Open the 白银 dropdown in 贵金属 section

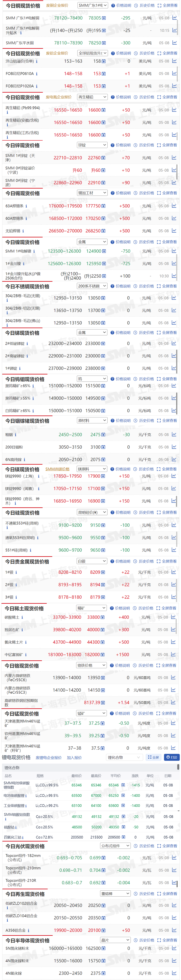click(92, 561)
